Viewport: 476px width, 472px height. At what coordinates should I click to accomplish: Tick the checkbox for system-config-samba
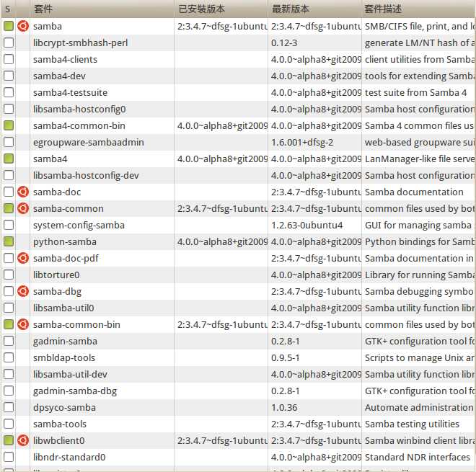[x=9, y=225]
